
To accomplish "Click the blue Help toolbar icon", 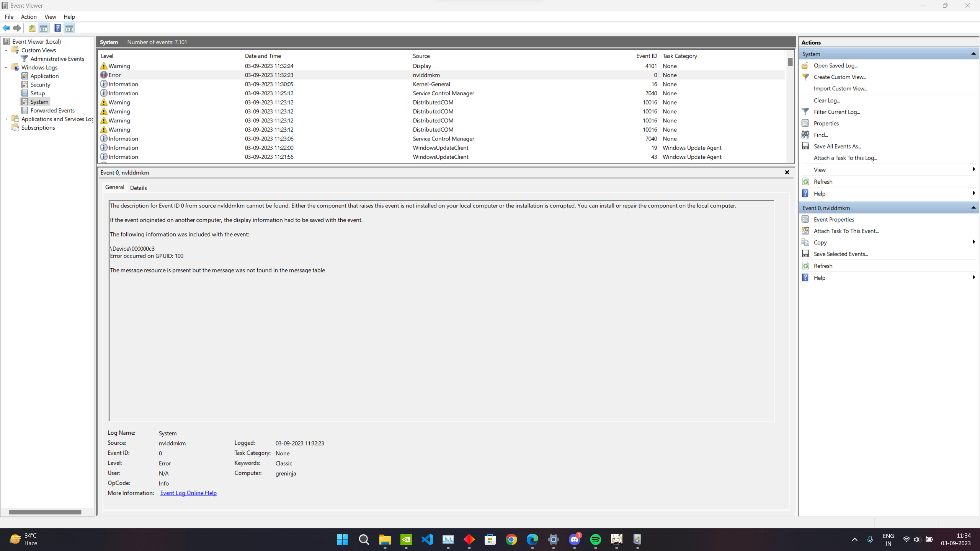I will pyautogui.click(x=57, y=28).
